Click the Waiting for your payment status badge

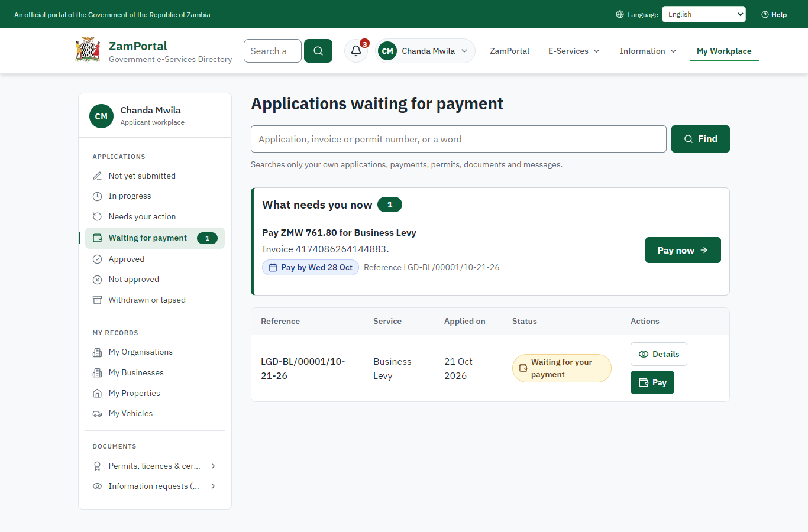[562, 368]
